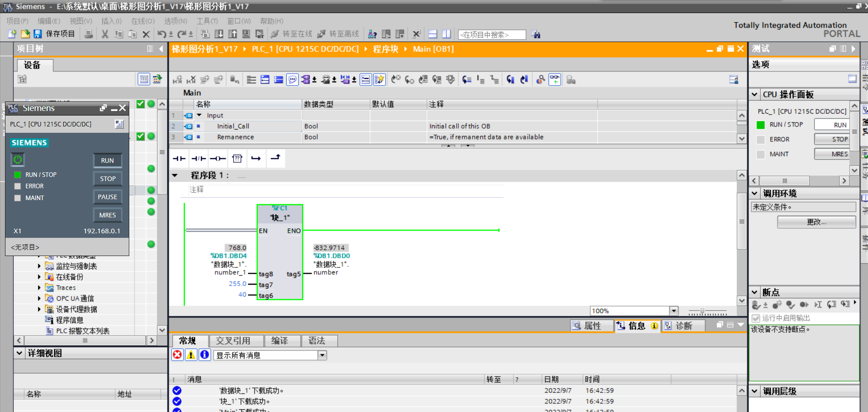Toggle the warning messages filter button

[x=191, y=355]
